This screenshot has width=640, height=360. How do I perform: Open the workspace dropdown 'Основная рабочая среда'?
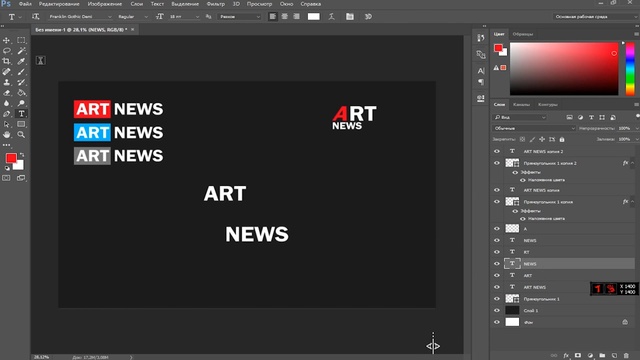tap(596, 17)
